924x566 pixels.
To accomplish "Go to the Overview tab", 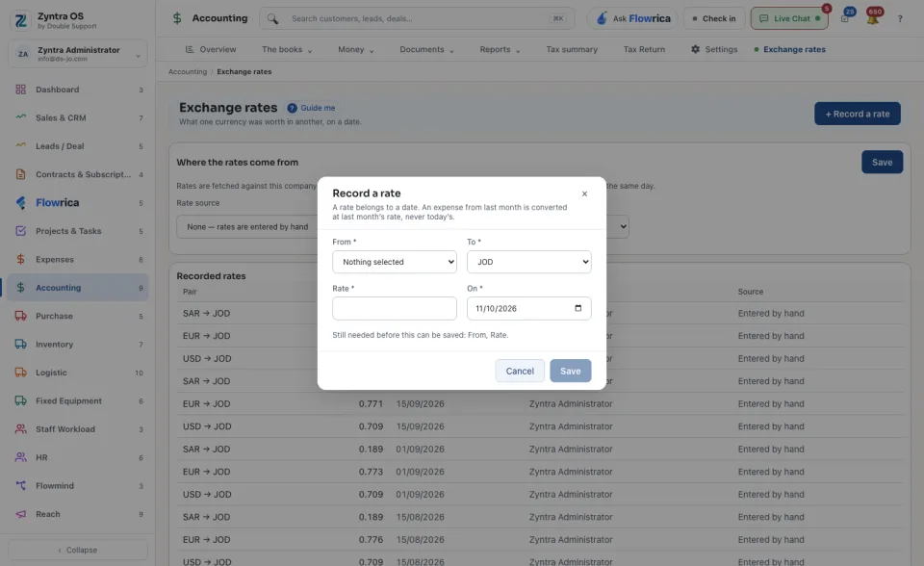I will coord(211,49).
